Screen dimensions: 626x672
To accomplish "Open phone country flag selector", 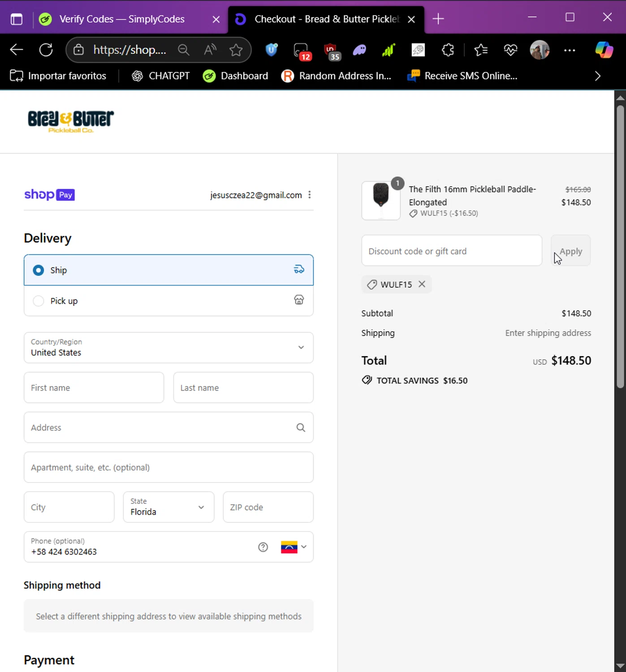I will (x=294, y=547).
